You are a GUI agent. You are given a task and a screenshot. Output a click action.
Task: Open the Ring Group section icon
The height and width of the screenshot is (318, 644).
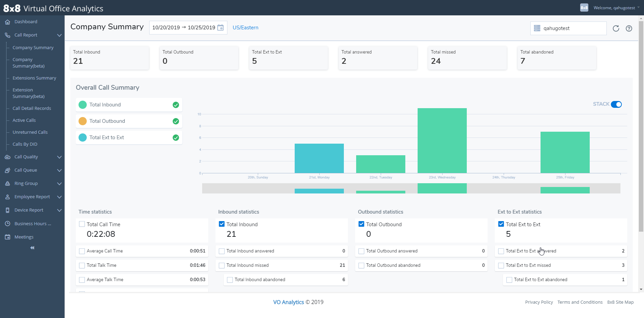click(8, 184)
